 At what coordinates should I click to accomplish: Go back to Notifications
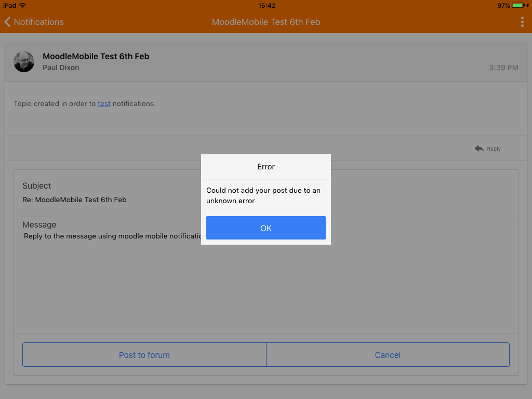[x=34, y=22]
